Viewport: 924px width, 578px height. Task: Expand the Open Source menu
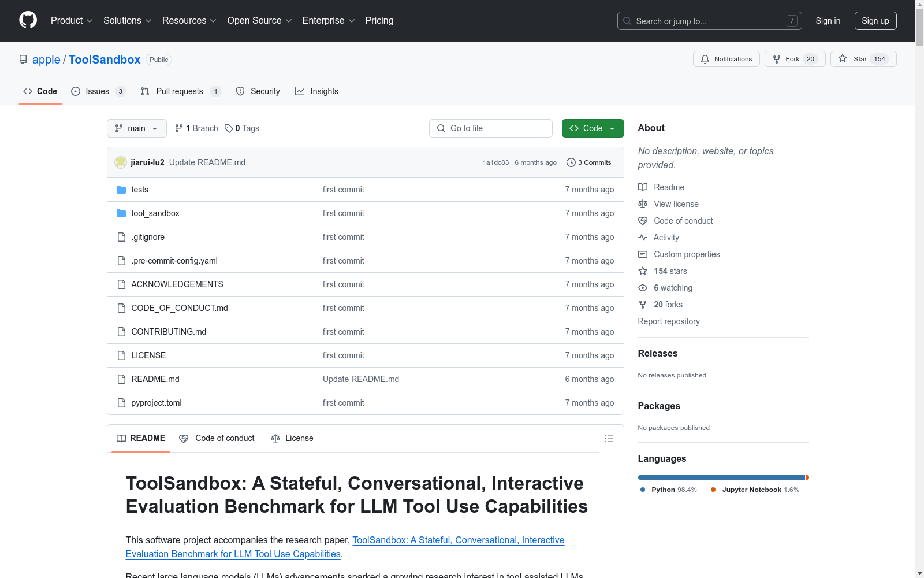(260, 20)
